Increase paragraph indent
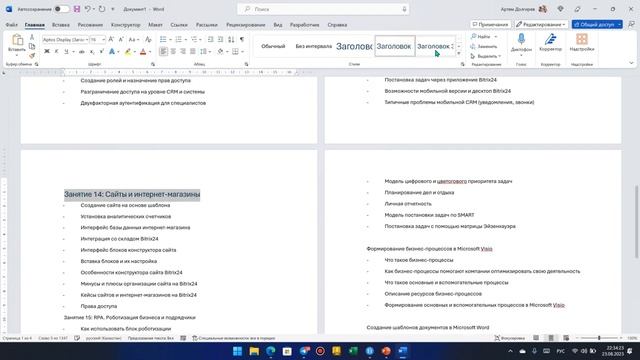The image size is (640, 360). (x=220, y=40)
